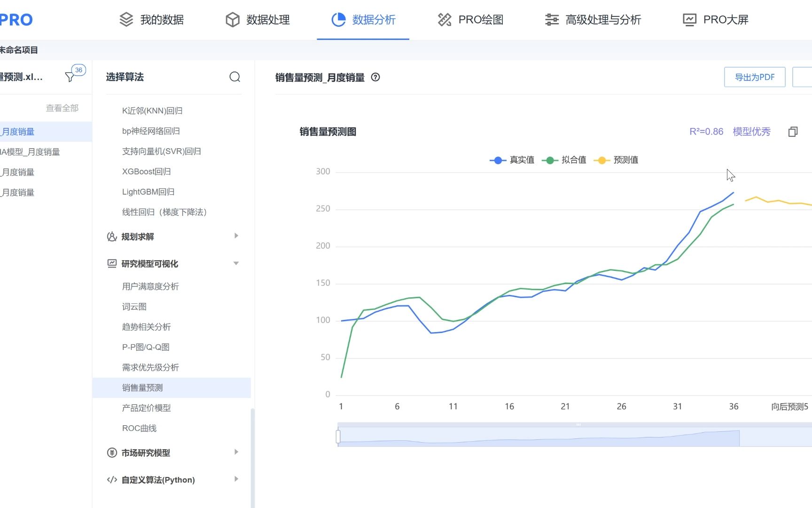Click the algorithm list scrollbar
The image size is (812, 508).
tap(253, 457)
